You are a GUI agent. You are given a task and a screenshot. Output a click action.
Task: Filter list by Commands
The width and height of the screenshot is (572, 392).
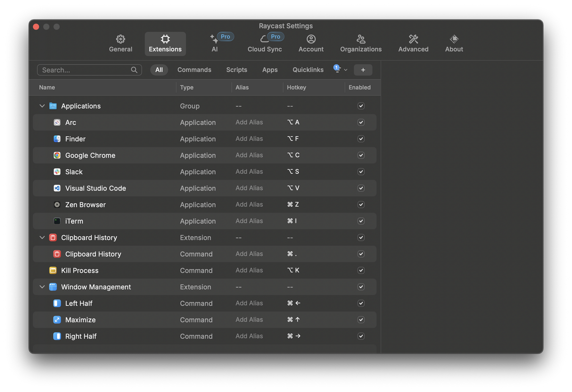point(194,70)
